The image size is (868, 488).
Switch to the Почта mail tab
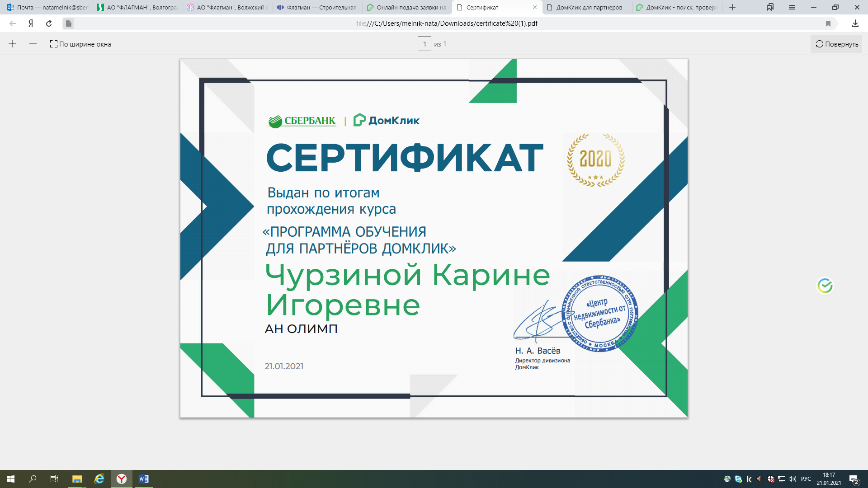pyautogui.click(x=47, y=7)
